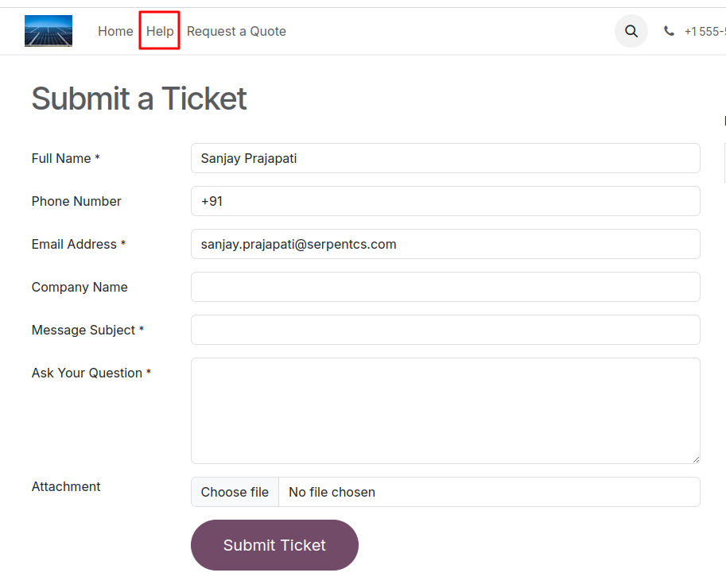The width and height of the screenshot is (726, 588).
Task: Open the search magnifier icon
Action: coord(631,31)
